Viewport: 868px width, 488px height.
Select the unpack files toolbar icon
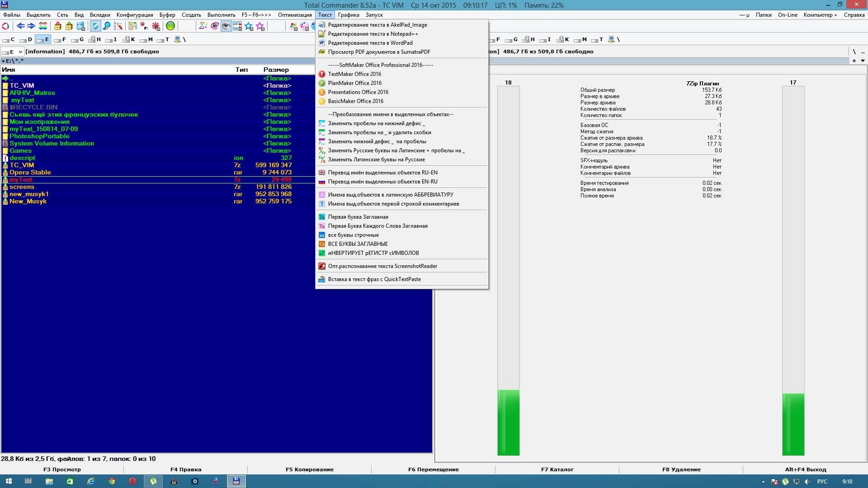click(68, 26)
